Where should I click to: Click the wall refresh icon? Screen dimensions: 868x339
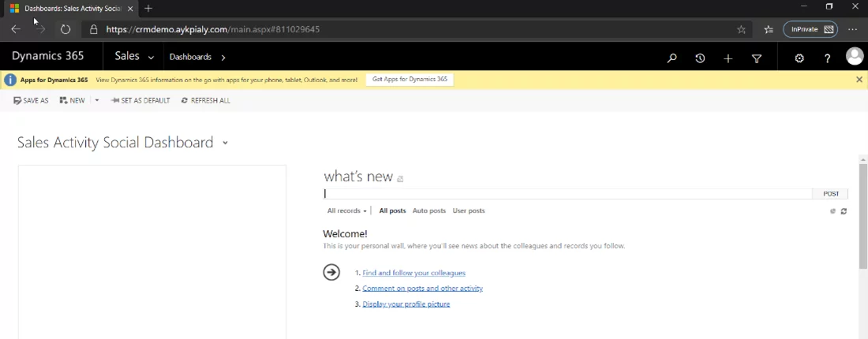(x=844, y=211)
